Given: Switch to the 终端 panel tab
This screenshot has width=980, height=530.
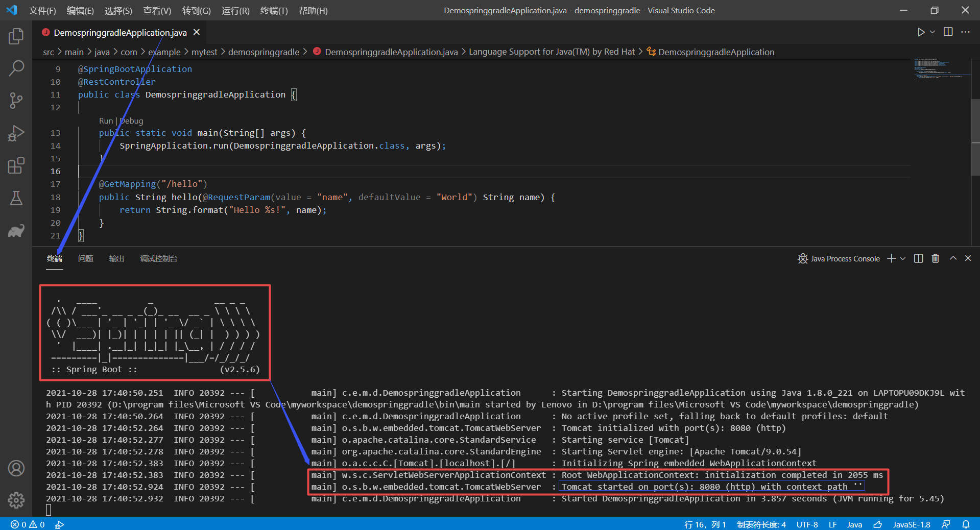Looking at the screenshot, I should 55,259.
